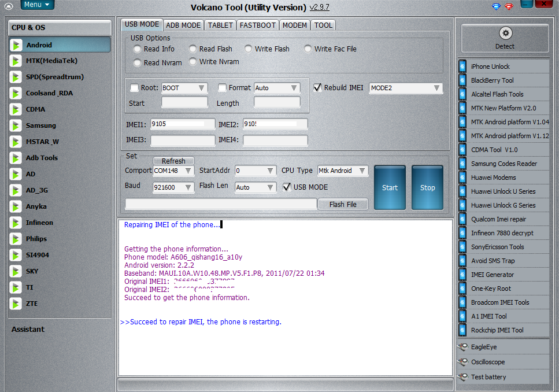This screenshot has height=392, width=559.
Task: Open iPhone Unlock phone icon
Action: click(x=462, y=66)
